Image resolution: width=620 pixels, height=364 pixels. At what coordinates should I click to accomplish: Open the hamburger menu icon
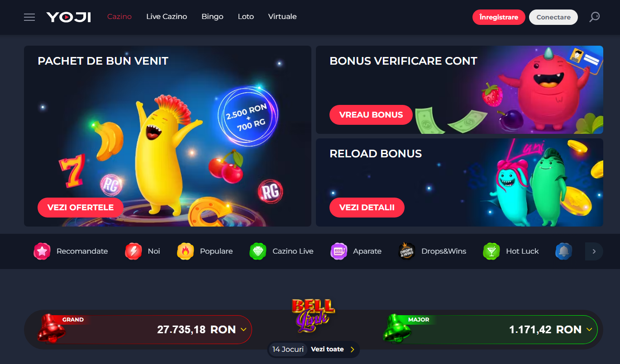pyautogui.click(x=29, y=17)
